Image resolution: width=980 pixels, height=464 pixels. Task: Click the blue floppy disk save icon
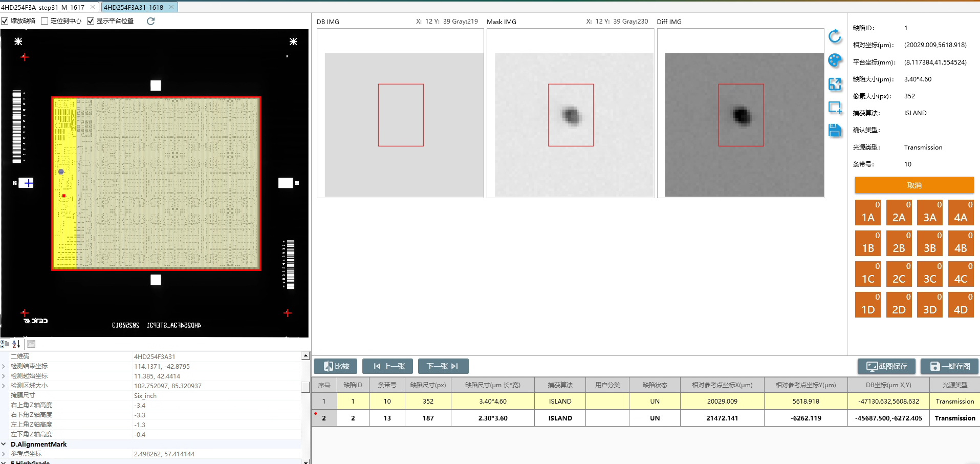point(835,131)
